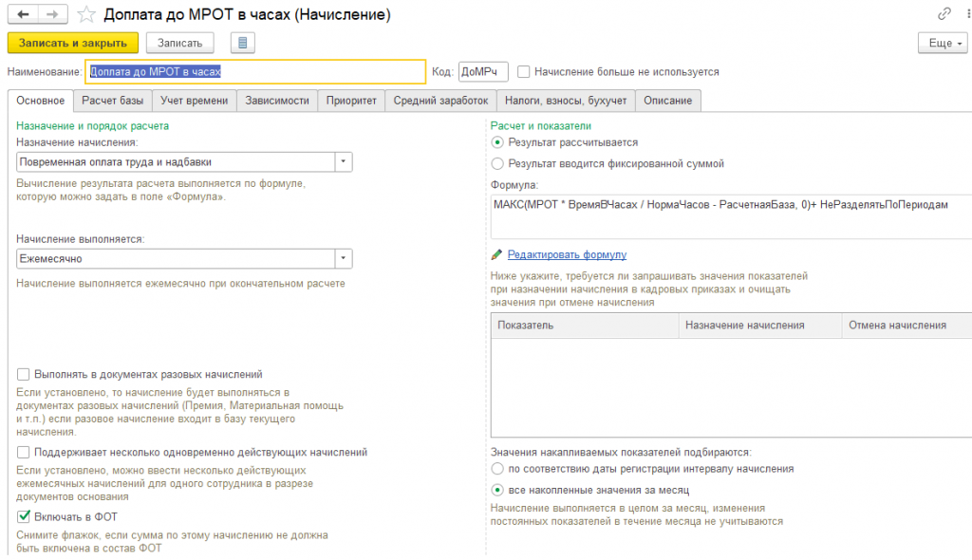Open the Расчет базы tab

112,101
